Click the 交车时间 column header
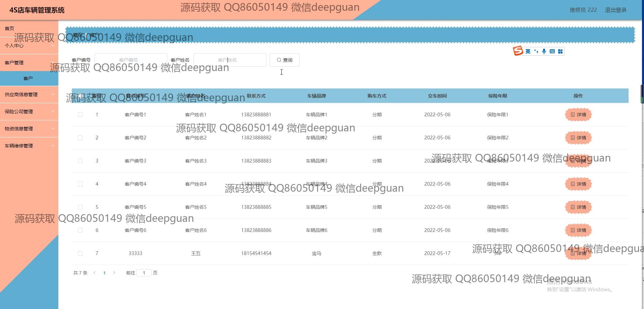Image resolution: width=644 pixels, height=309 pixels. point(437,96)
